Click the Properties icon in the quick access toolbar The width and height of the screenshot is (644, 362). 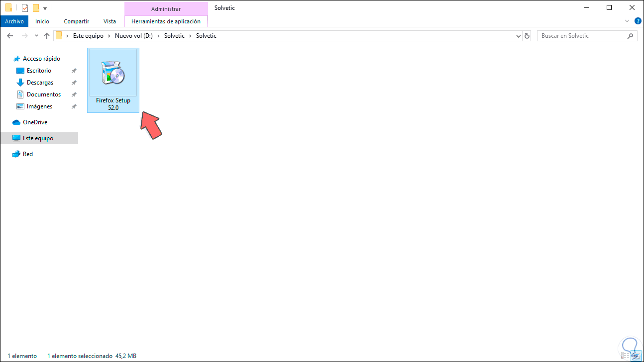click(x=24, y=8)
